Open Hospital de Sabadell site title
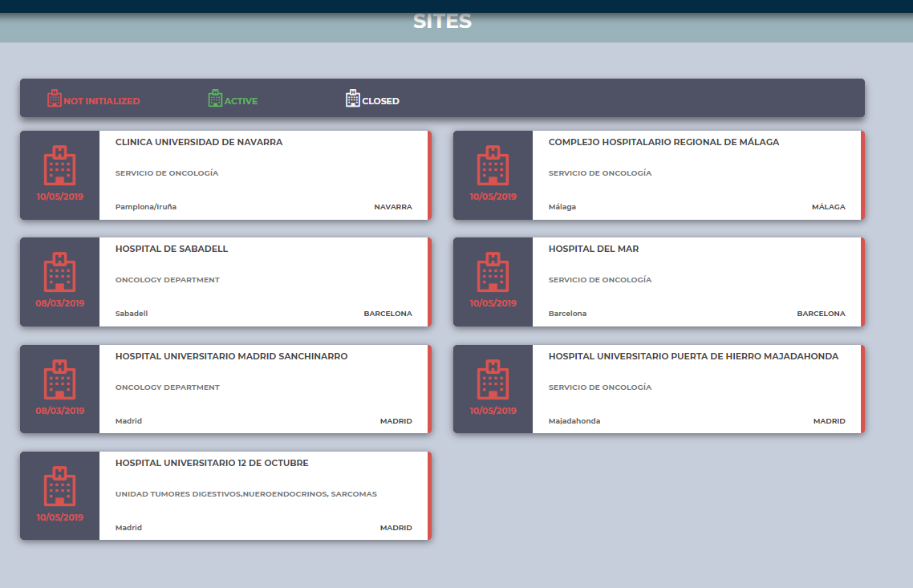913x588 pixels. click(x=172, y=249)
